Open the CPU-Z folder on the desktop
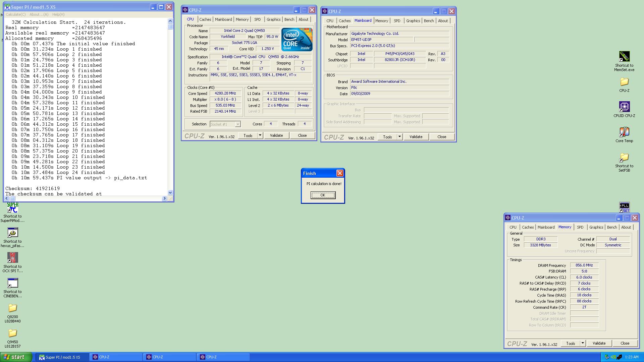 (x=624, y=82)
